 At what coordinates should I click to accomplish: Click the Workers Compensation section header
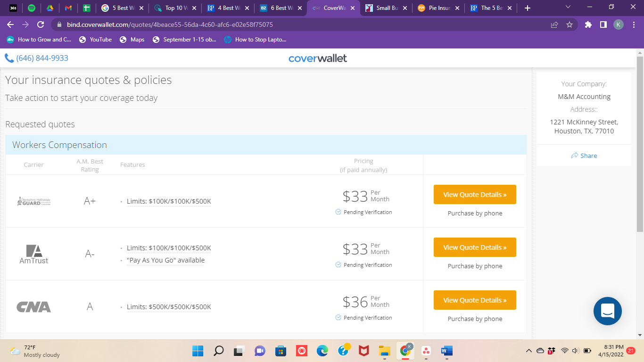tap(266, 145)
